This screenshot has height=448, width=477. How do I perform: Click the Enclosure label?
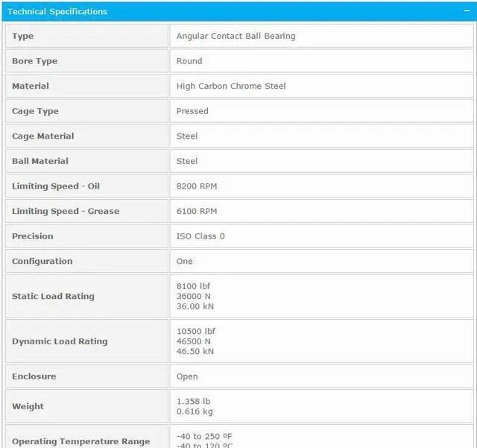[34, 376]
